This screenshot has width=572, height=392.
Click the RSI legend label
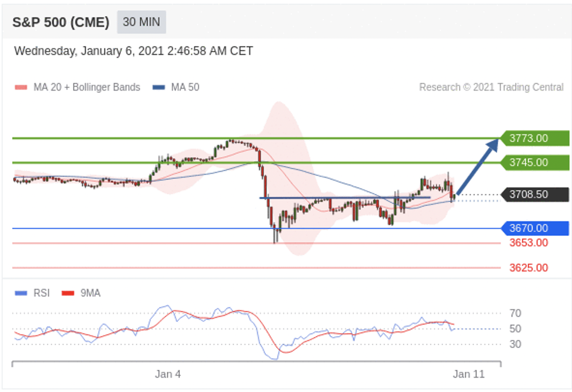41,293
